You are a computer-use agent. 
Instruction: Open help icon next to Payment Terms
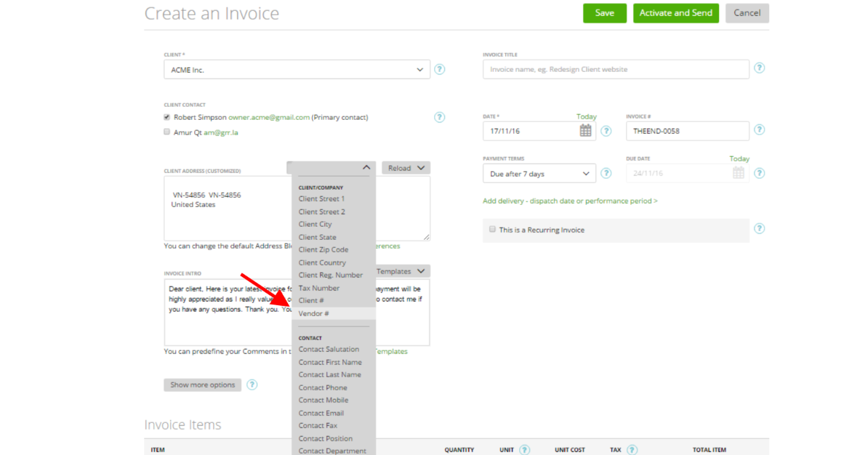click(x=606, y=173)
